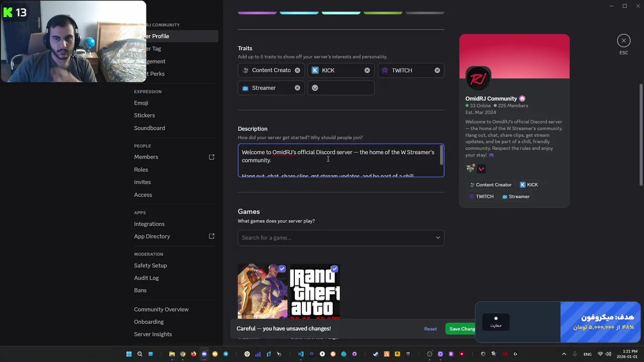
Task: Click the OmidRJ Community name in the preview
Action: click(x=491, y=99)
